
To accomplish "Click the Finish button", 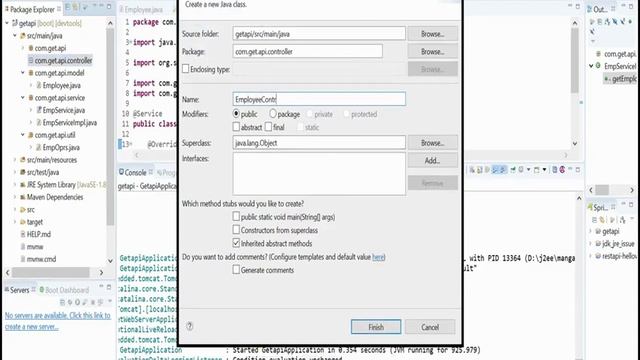I will [x=376, y=327].
